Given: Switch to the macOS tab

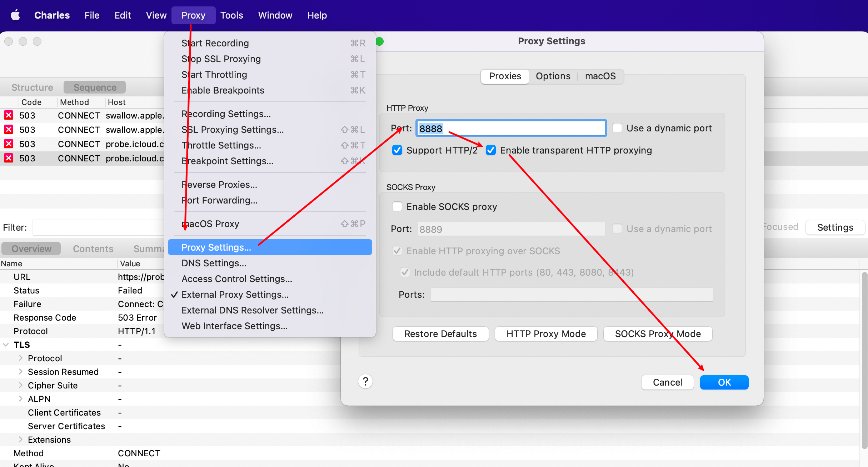Looking at the screenshot, I should click(x=600, y=76).
